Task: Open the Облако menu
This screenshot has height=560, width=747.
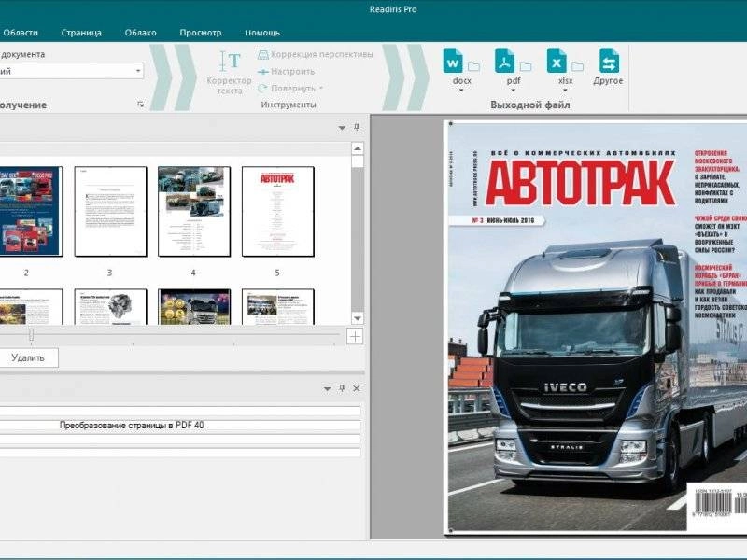Action: point(141,33)
